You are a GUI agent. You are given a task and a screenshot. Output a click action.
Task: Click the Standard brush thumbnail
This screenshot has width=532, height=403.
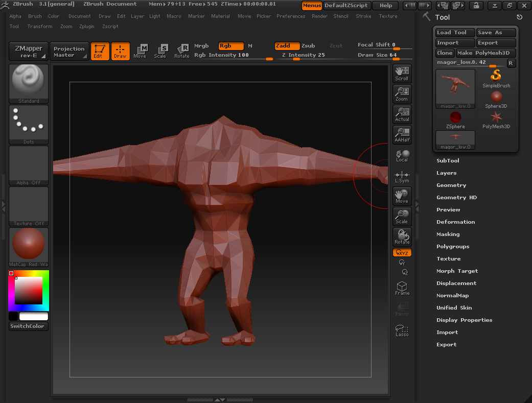pos(29,84)
